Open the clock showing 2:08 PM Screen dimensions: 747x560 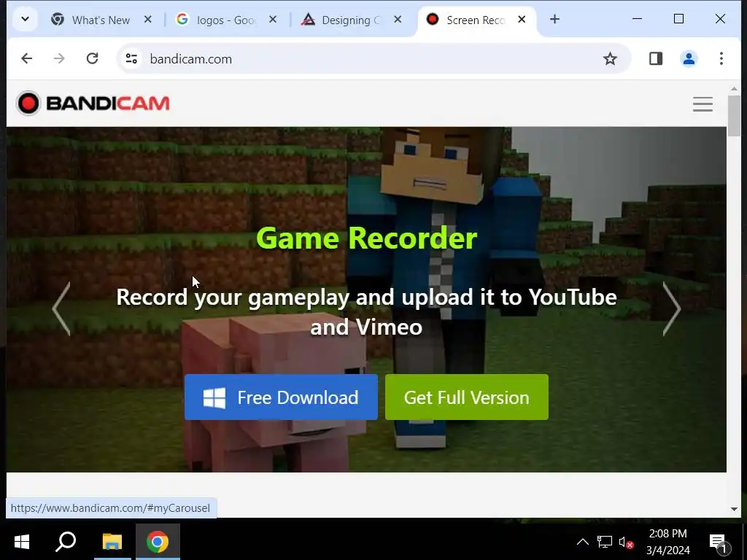pyautogui.click(x=668, y=542)
